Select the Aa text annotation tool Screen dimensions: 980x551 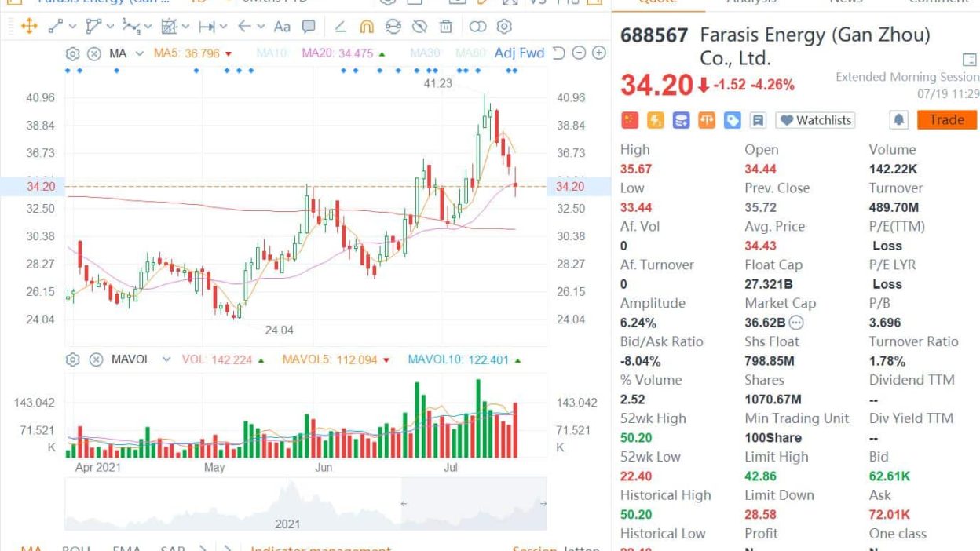coord(282,27)
